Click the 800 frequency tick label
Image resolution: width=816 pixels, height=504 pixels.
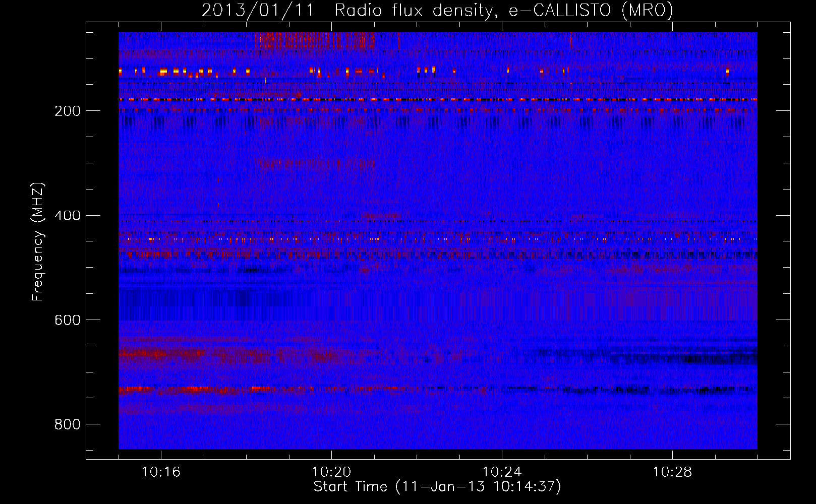(x=68, y=425)
